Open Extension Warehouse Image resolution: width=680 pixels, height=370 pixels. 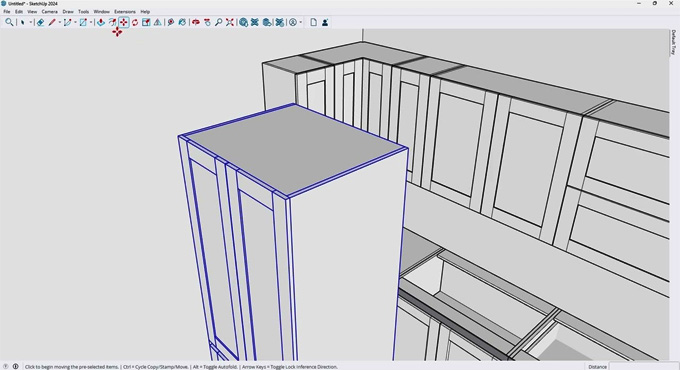(255, 22)
